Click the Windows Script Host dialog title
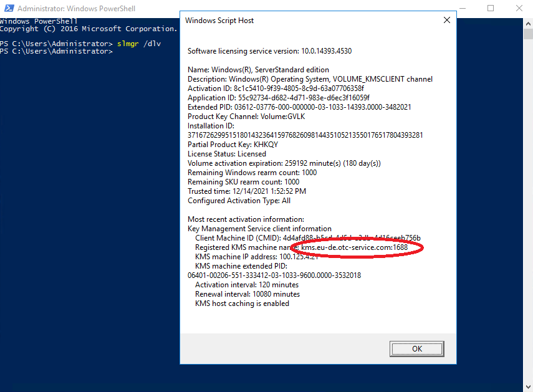The image size is (533, 392). 219,21
